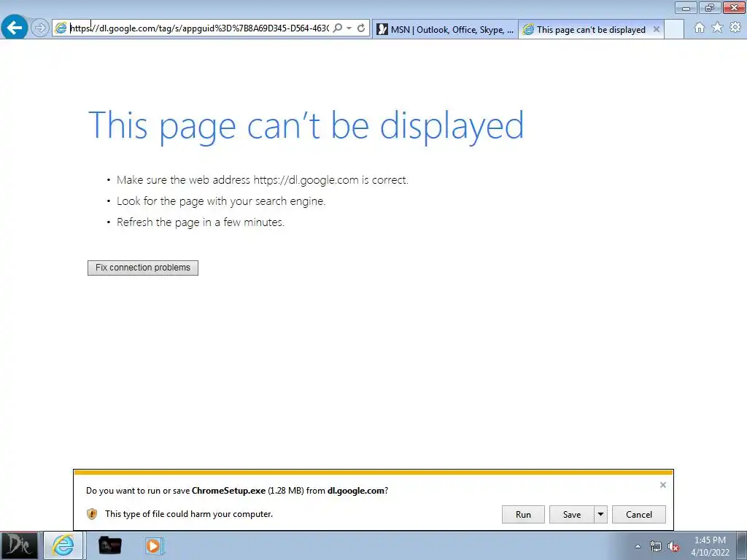Restore down the Internet Explorer window
Image resolution: width=747 pixels, height=560 pixels.
710,7
